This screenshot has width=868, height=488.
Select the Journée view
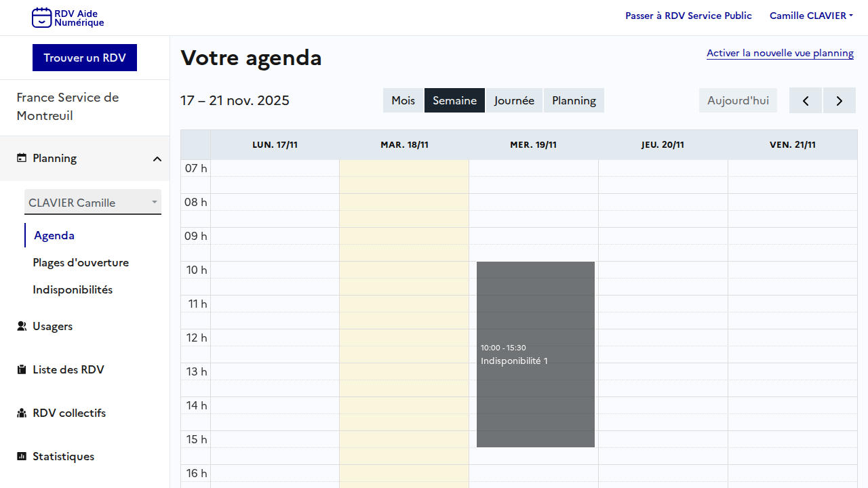pos(514,100)
